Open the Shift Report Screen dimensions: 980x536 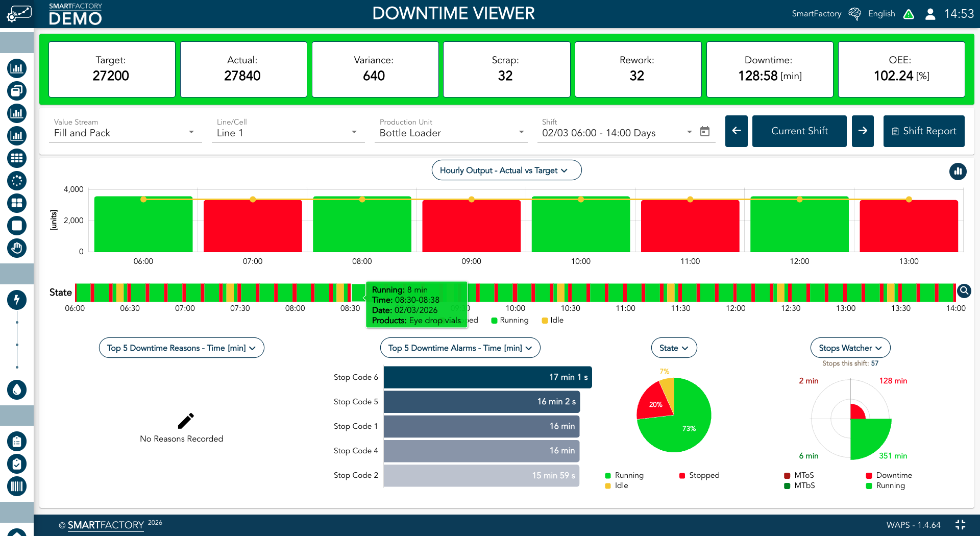(924, 131)
